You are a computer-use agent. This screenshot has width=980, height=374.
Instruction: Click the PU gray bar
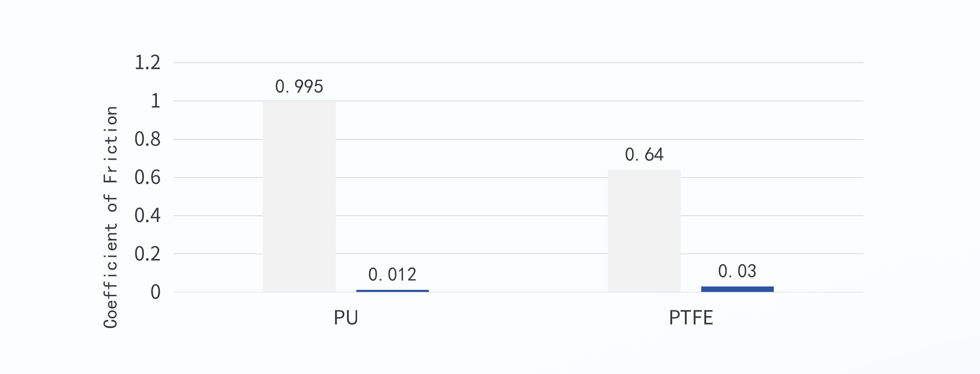(x=300, y=197)
